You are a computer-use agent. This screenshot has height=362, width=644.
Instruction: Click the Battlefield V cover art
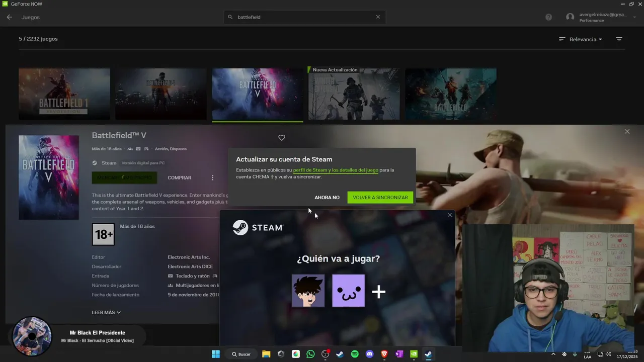point(49,177)
